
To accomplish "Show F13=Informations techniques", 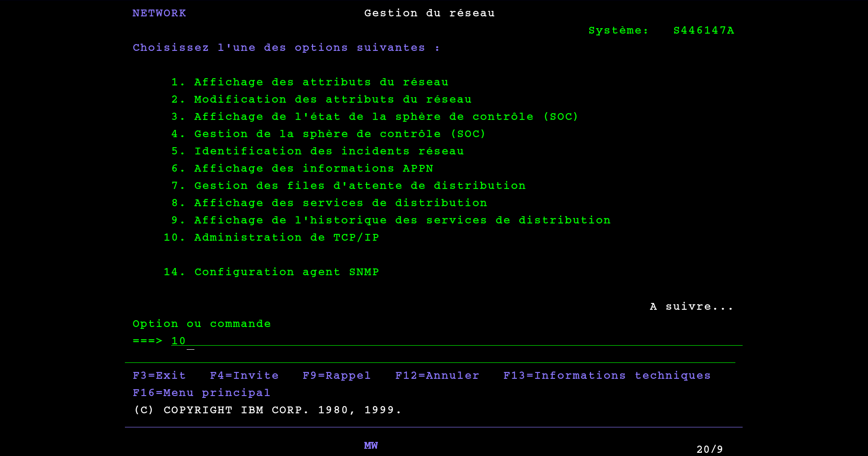I will 607,376.
